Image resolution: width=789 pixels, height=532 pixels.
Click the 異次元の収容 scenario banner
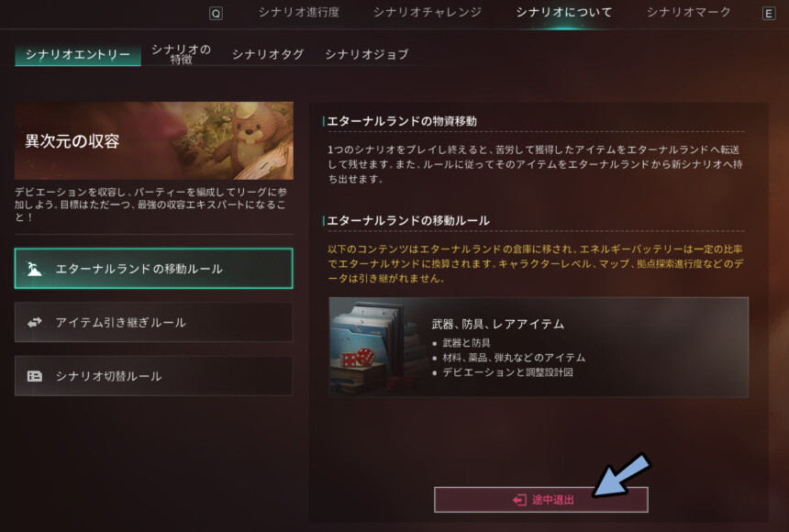[x=154, y=141]
